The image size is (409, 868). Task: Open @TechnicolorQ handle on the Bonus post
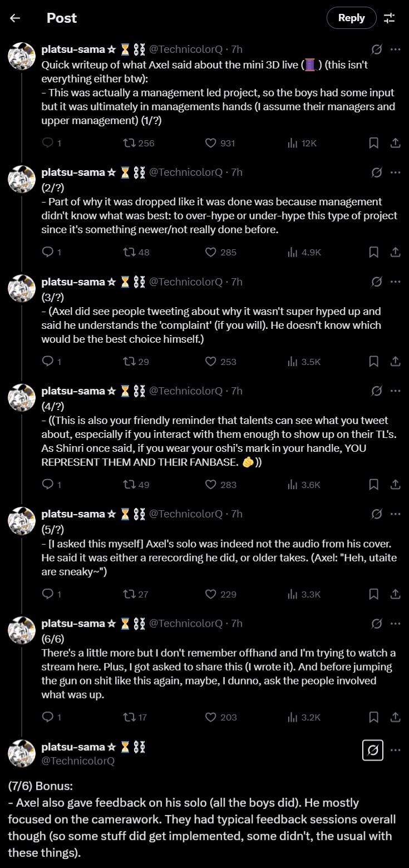(x=78, y=761)
